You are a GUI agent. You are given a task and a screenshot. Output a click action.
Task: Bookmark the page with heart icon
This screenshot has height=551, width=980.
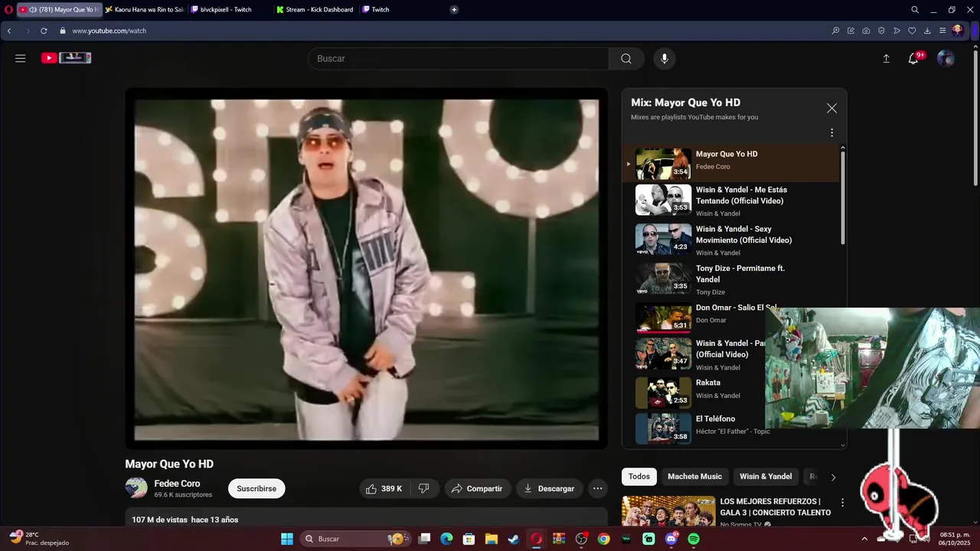(x=912, y=31)
